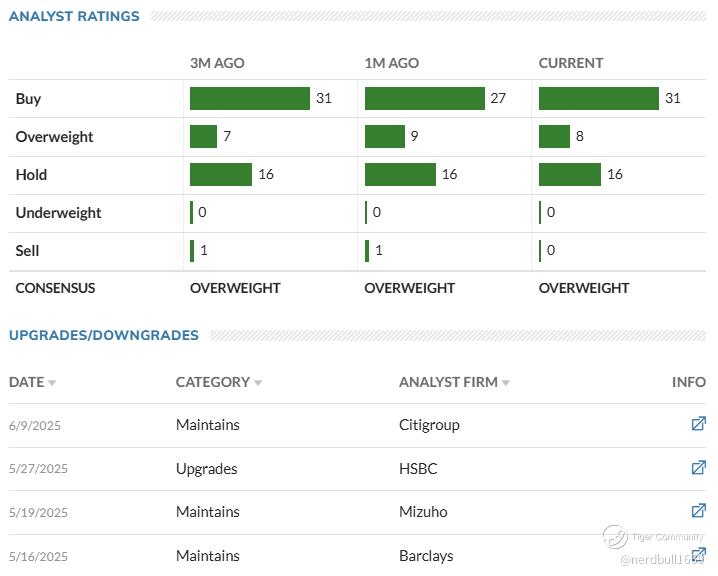Open HSBC upgrade info link icon
718x576 pixels.
(x=698, y=467)
